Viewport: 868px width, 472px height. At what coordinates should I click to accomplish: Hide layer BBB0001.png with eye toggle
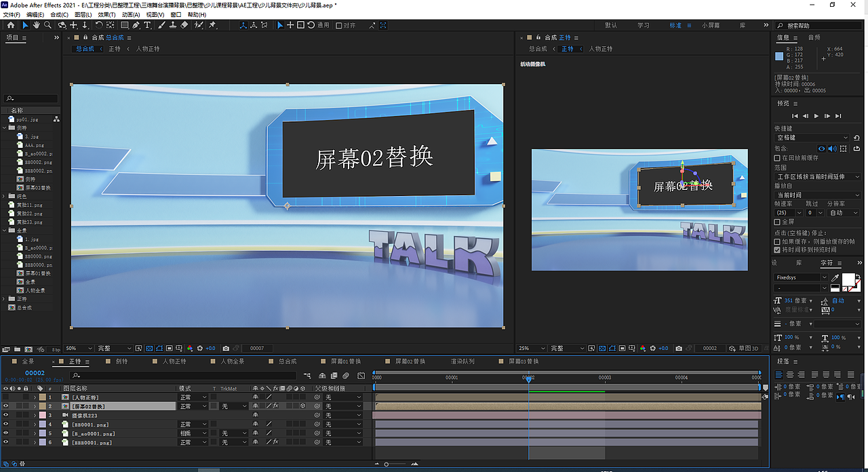[6, 442]
